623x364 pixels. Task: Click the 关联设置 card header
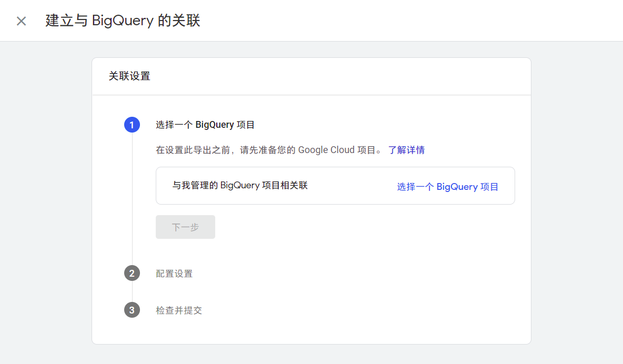point(129,76)
